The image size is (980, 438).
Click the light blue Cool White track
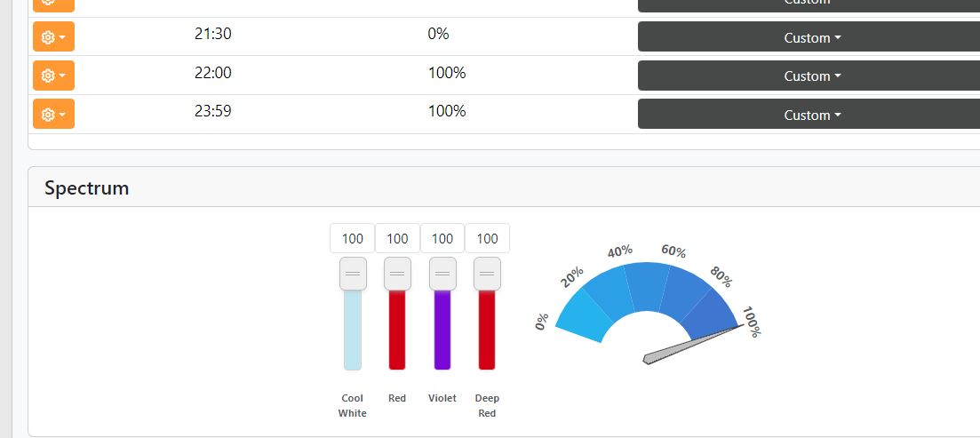[353, 330]
